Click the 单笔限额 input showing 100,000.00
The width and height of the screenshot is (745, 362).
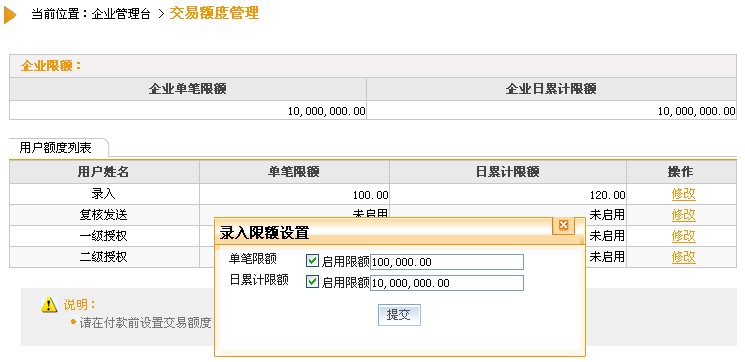pyautogui.click(x=447, y=262)
